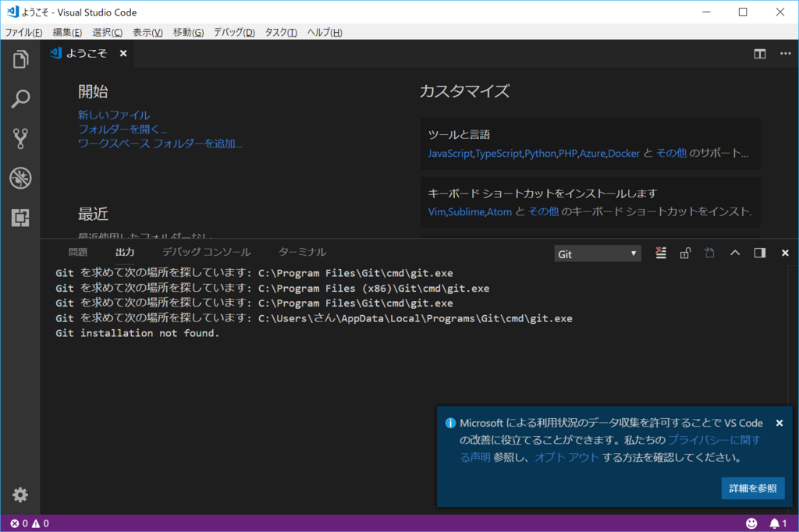Click the カスタマイズ heading
This screenshot has width=799, height=532.
[x=464, y=91]
